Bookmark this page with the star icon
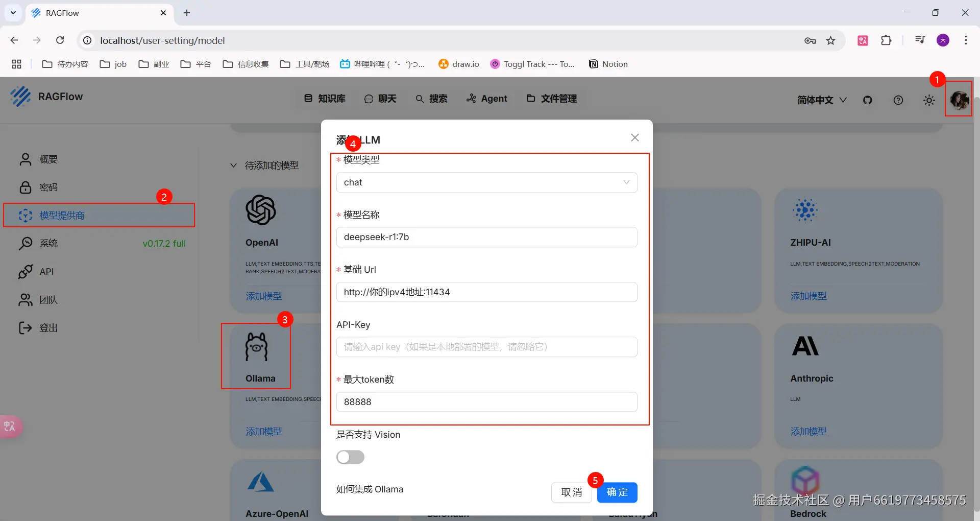Viewport: 980px width, 521px height. (x=831, y=40)
